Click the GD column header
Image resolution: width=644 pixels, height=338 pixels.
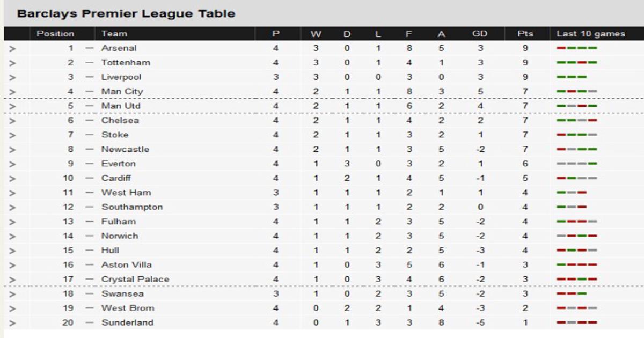[x=480, y=34]
